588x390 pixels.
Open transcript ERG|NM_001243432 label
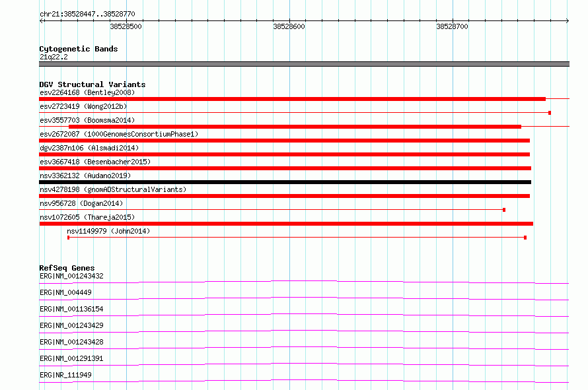[71, 276]
